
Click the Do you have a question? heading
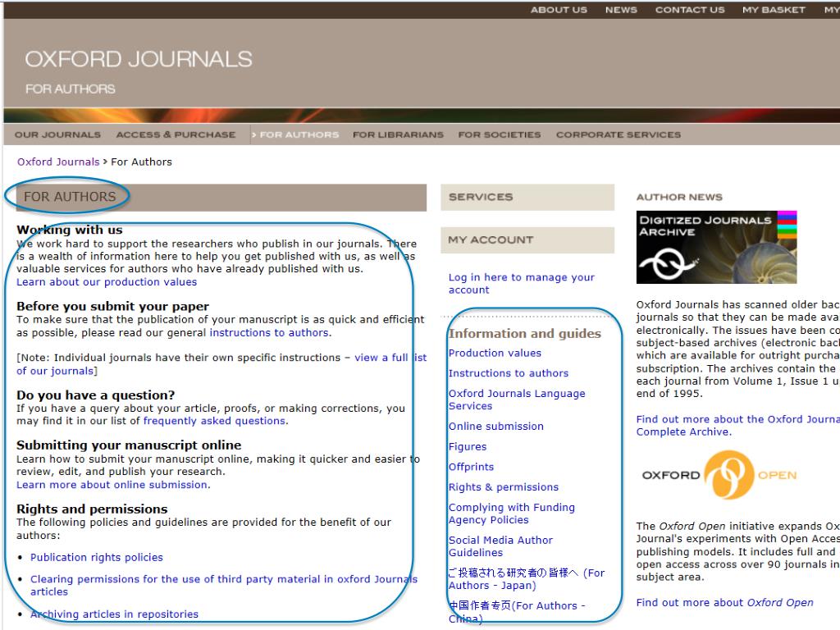point(95,395)
